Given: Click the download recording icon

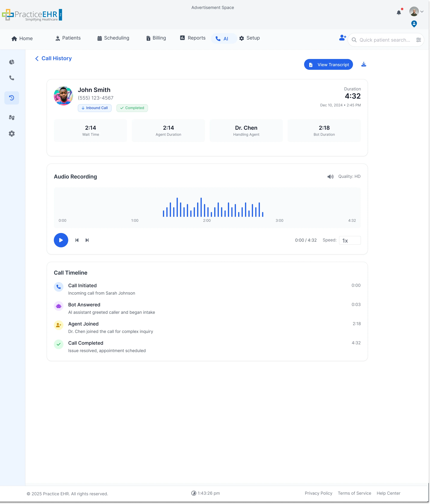Looking at the screenshot, I should coord(363,64).
